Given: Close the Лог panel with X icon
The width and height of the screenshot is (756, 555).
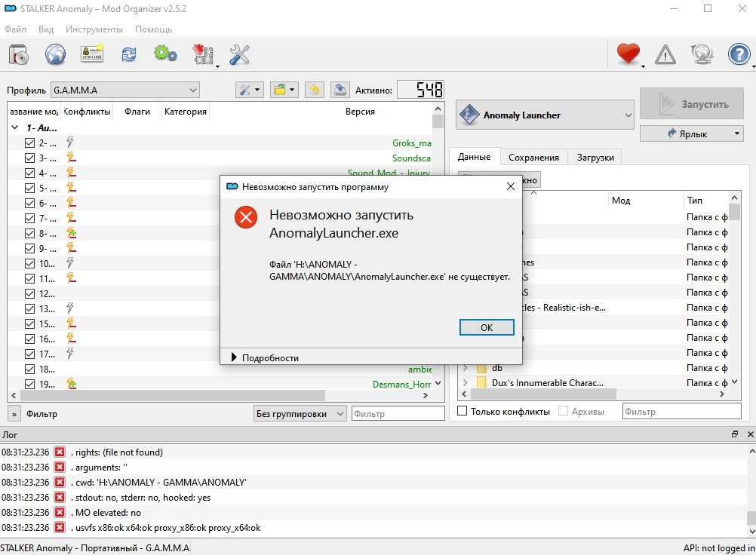Looking at the screenshot, I should 750,434.
